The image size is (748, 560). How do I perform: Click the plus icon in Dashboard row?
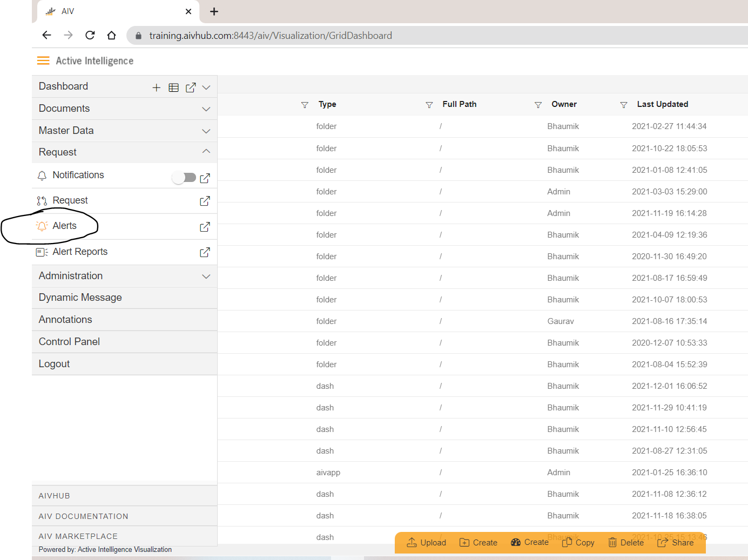(157, 87)
